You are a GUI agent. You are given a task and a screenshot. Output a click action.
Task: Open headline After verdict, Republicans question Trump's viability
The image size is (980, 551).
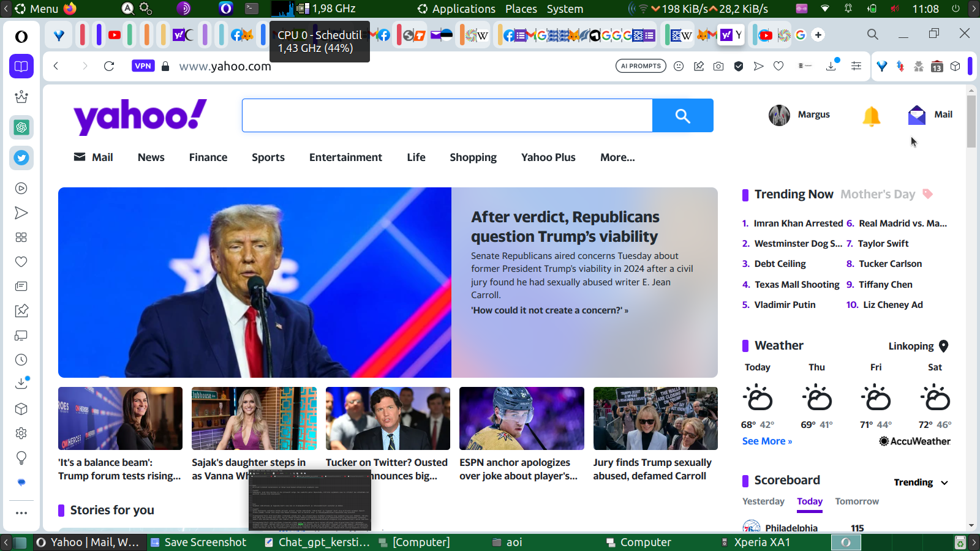(x=565, y=227)
